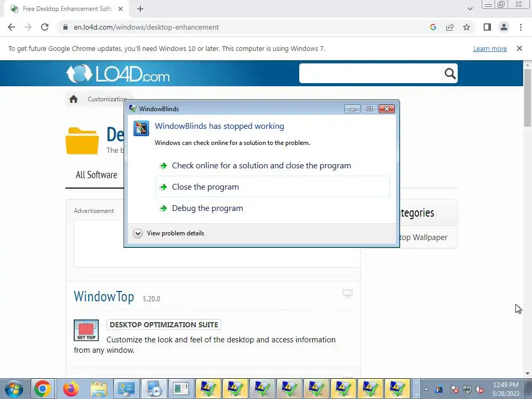Open the network tray icon
This screenshot has height=399, width=532.
(467, 390)
